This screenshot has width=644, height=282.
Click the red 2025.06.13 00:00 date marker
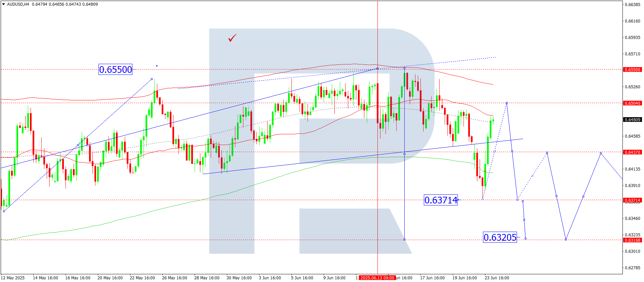coord(377,278)
